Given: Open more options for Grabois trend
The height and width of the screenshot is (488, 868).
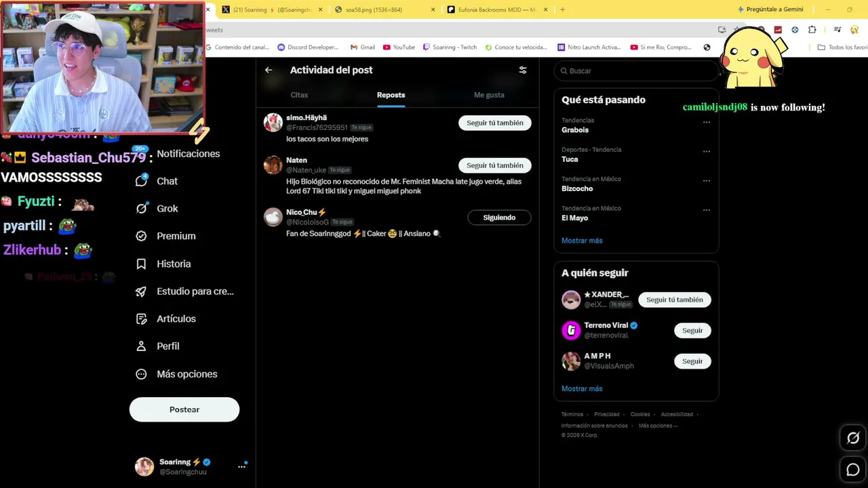Looking at the screenshot, I should 707,123.
